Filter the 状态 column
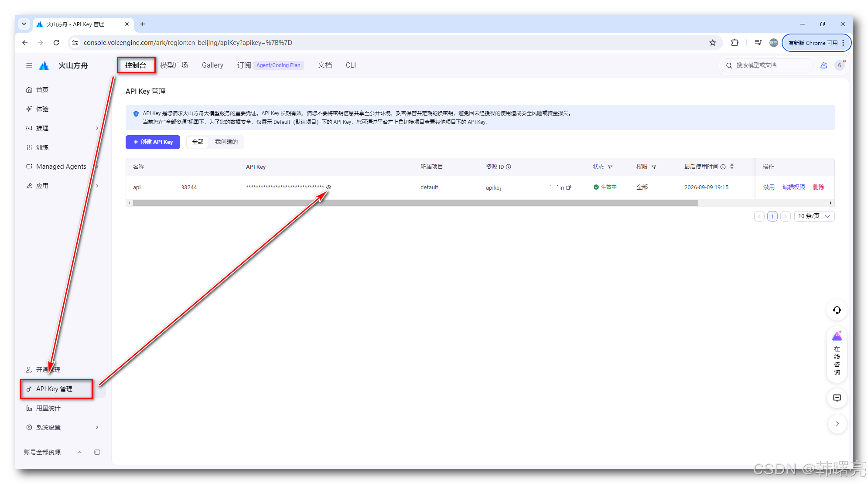The image size is (868, 484). [x=610, y=167]
